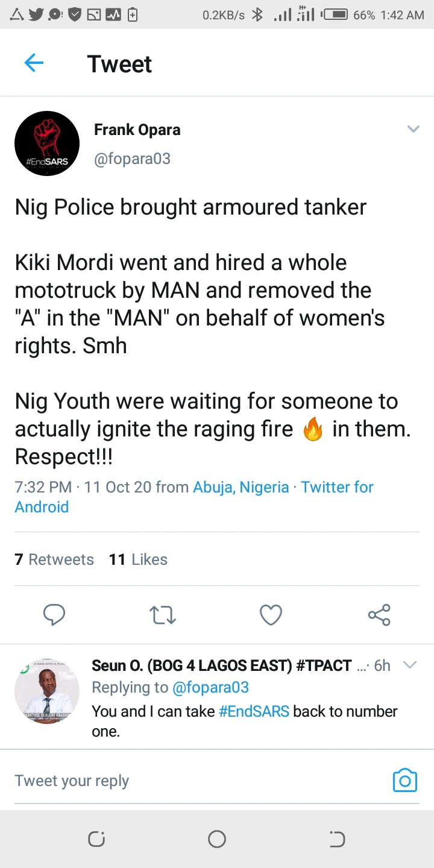Image resolution: width=434 pixels, height=868 pixels.
Task: Expand Seun O. reply options chevron
Action: [x=410, y=665]
